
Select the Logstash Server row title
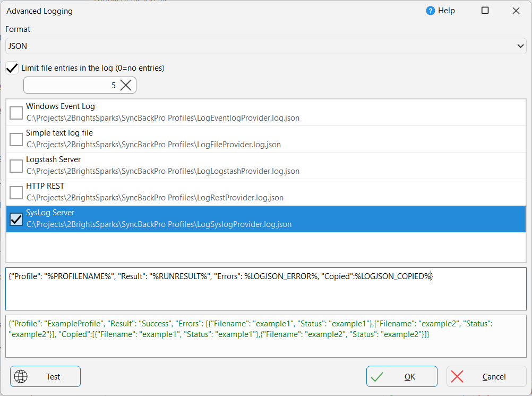coord(53,159)
